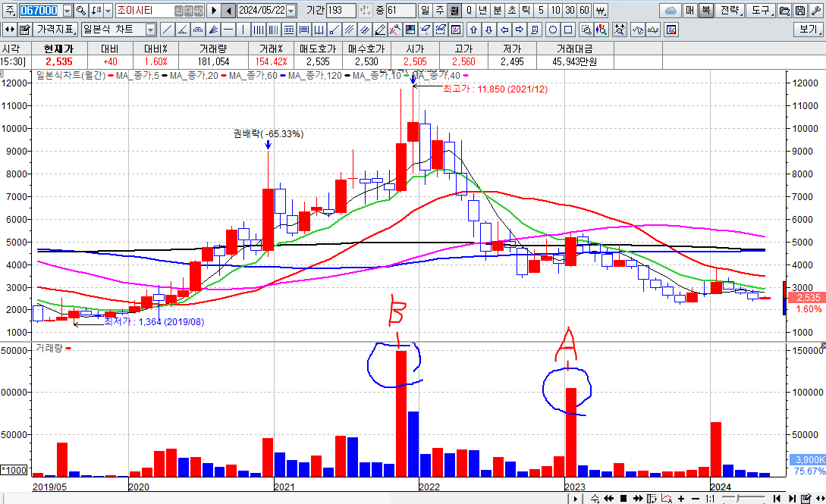Switch chart period to weekly (주)
Screen dimensions: 826x504
click(x=439, y=11)
